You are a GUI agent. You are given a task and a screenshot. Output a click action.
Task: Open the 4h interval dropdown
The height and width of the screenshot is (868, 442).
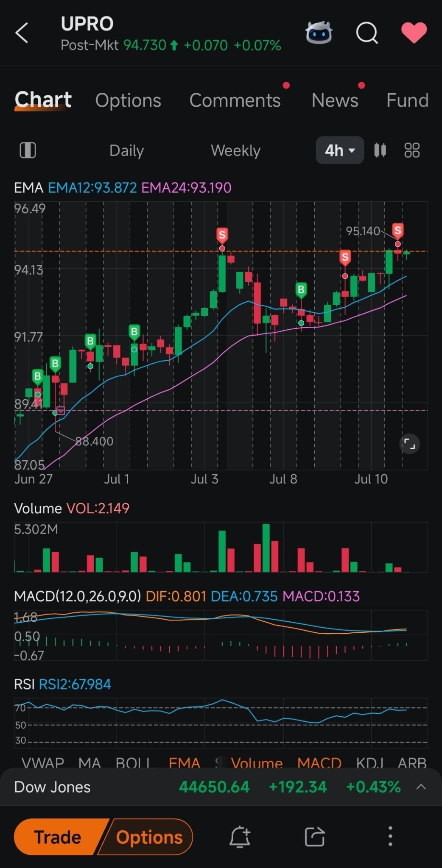(340, 150)
